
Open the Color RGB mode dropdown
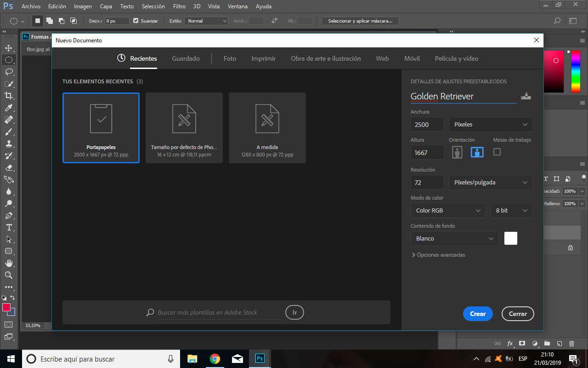coord(448,210)
